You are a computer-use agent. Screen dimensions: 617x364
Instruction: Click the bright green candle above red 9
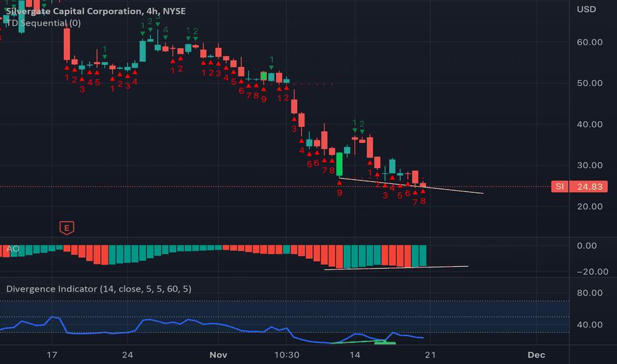point(339,164)
